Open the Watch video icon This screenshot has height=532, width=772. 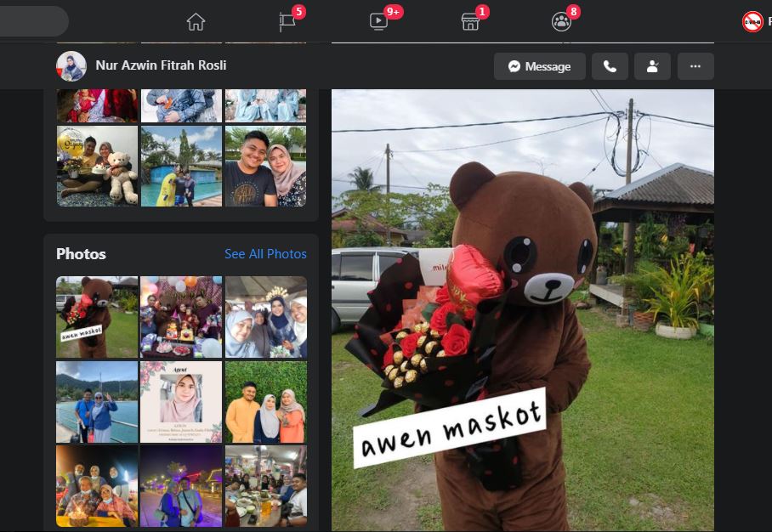(378, 21)
